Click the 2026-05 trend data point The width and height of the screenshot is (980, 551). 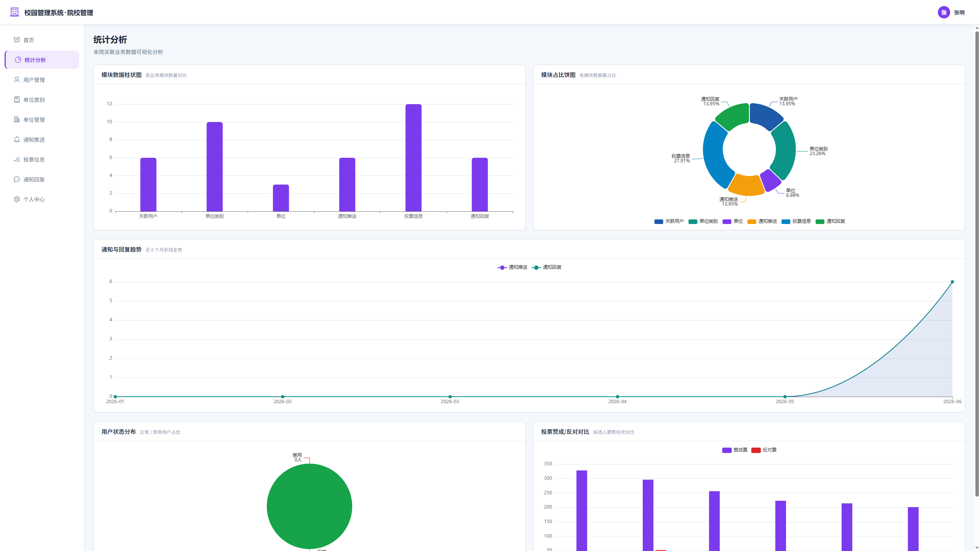(x=785, y=397)
